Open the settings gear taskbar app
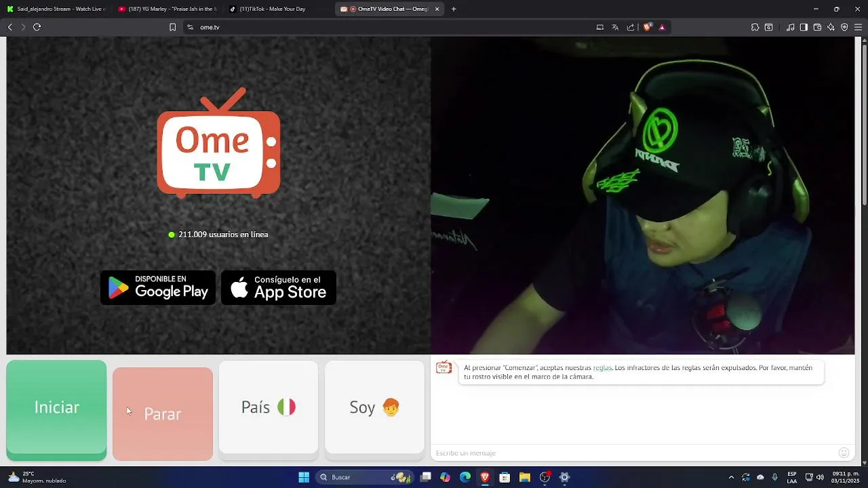This screenshot has height=488, width=868. click(564, 477)
